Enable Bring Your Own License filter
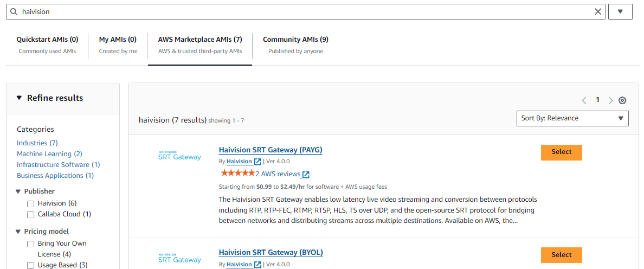The width and height of the screenshot is (644, 269). [30, 244]
